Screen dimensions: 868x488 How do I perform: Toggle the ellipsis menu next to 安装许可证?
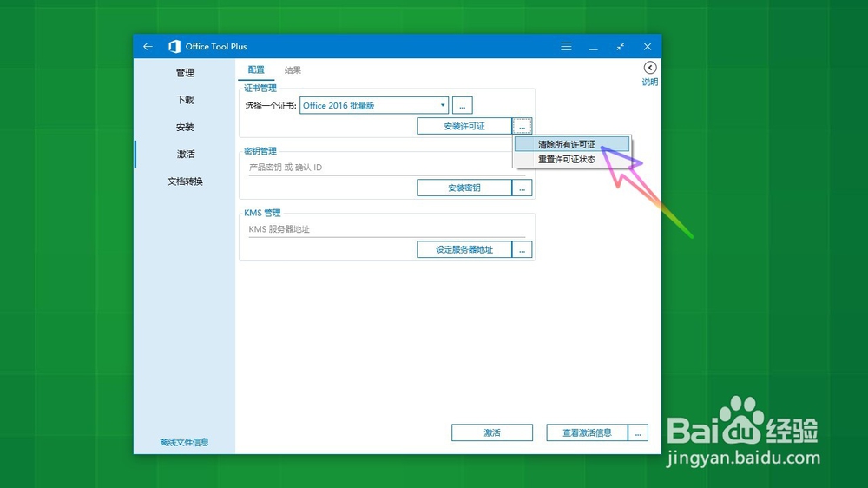click(x=522, y=126)
